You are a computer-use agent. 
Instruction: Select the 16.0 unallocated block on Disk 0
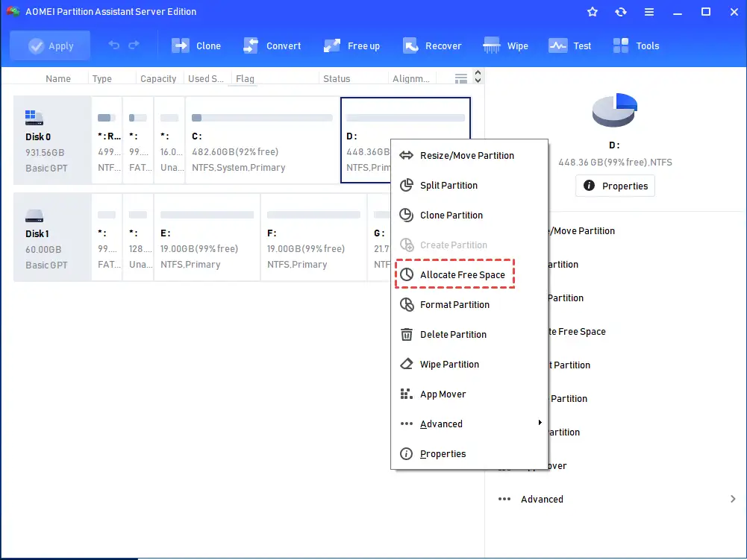(169, 140)
